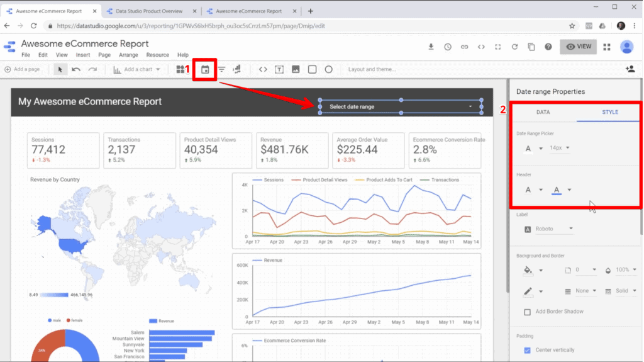Click the Revenue scorecard
644x362 pixels.
click(x=292, y=150)
